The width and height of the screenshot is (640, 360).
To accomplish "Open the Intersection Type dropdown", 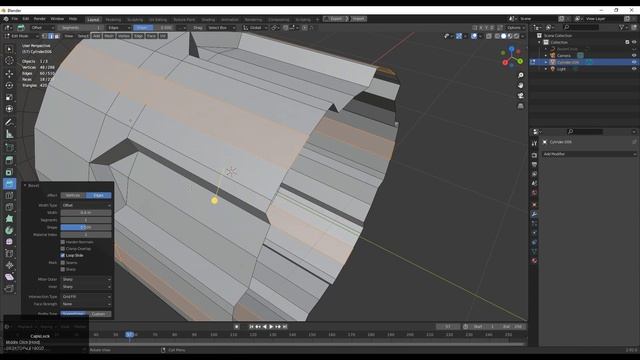I will (86, 297).
